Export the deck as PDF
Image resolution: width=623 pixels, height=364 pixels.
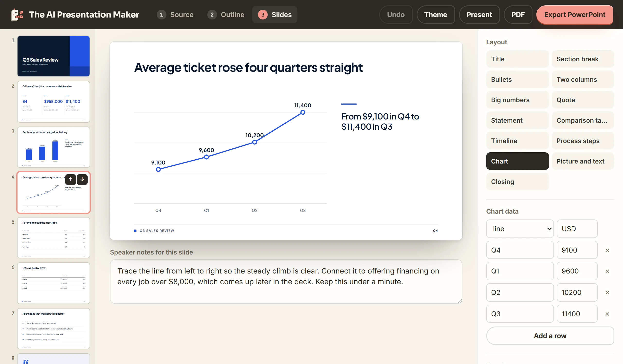point(518,15)
